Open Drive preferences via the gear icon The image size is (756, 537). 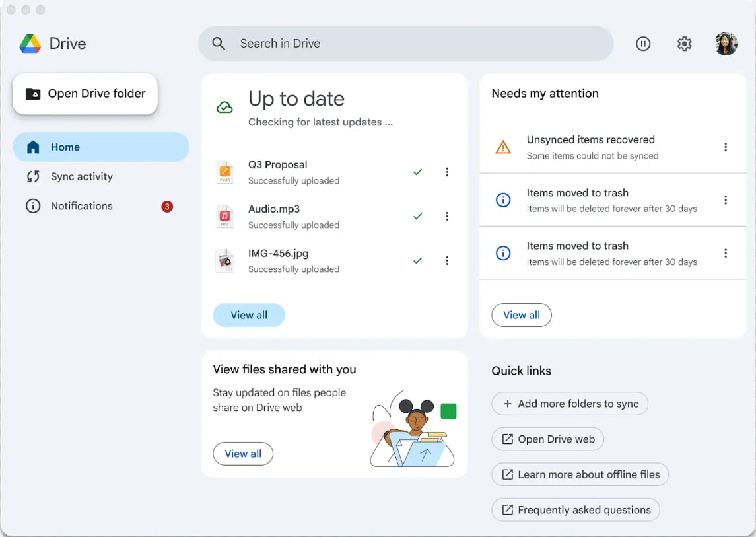[684, 44]
